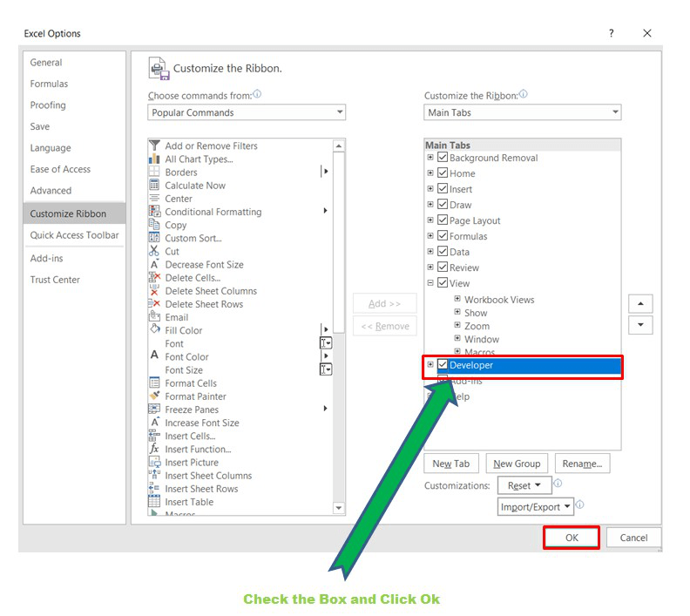Toggle the Formulas tab checkbox
Screen dimensions: 690x616
[x=443, y=236]
